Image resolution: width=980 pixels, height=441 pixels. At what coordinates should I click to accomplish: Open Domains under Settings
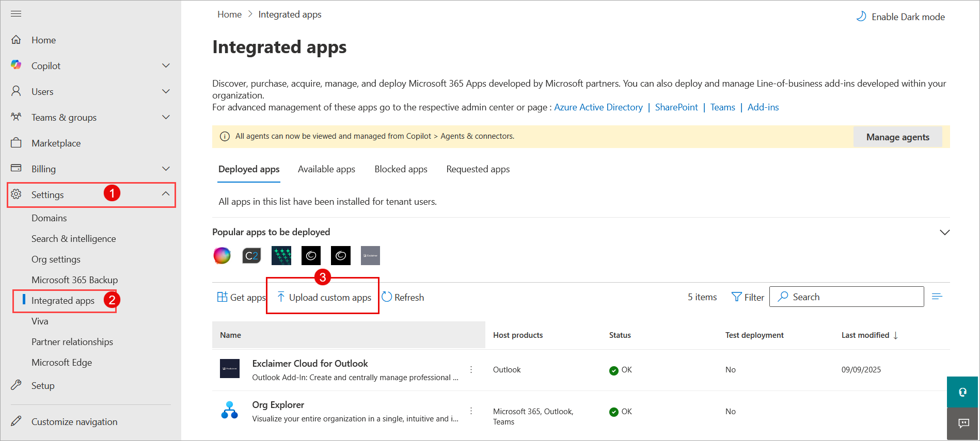pyautogui.click(x=49, y=218)
